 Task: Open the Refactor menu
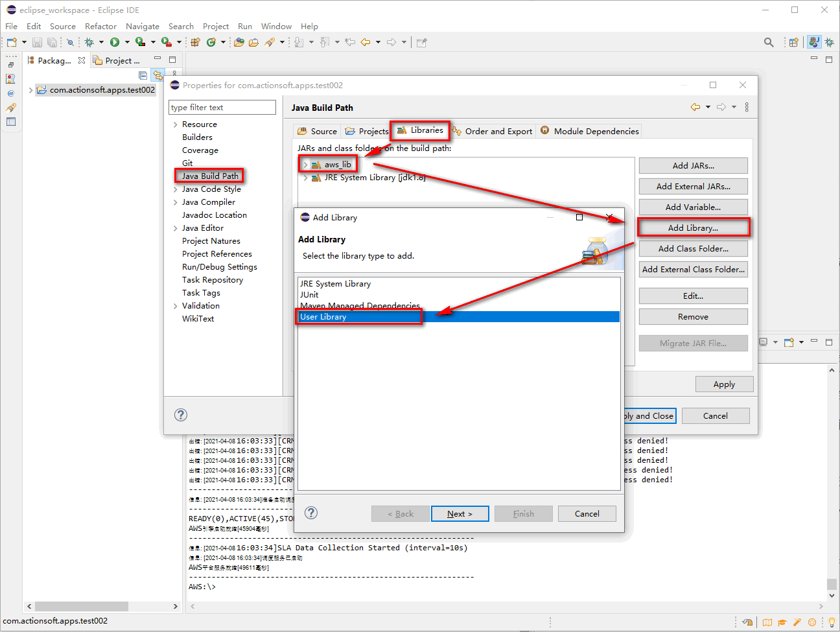pyautogui.click(x=100, y=26)
